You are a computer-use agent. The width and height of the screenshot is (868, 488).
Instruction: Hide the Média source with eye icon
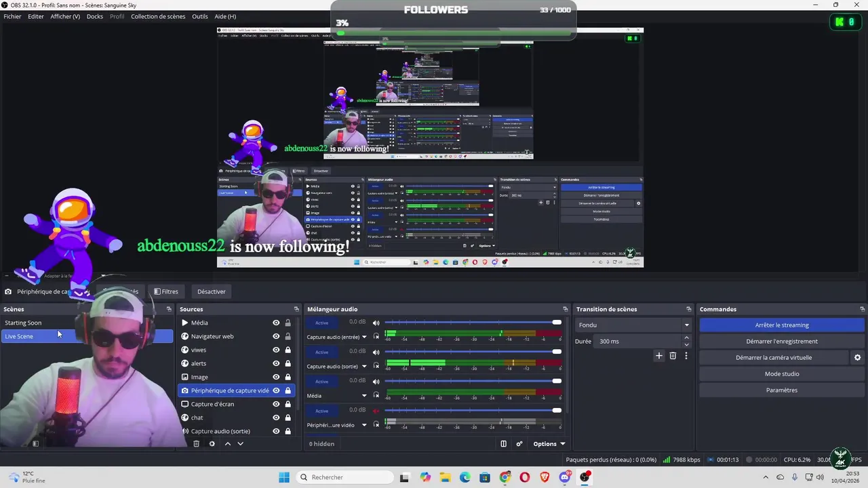[x=276, y=323]
